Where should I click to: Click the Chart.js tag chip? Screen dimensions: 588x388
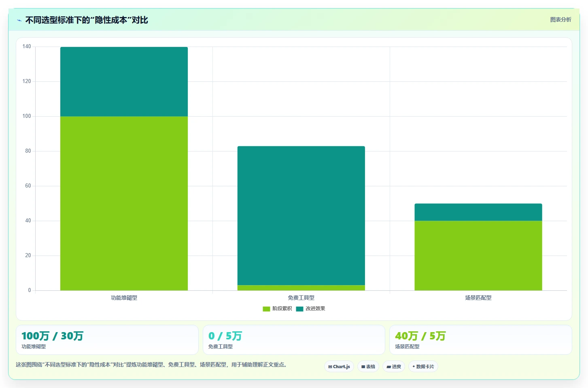tap(339, 367)
